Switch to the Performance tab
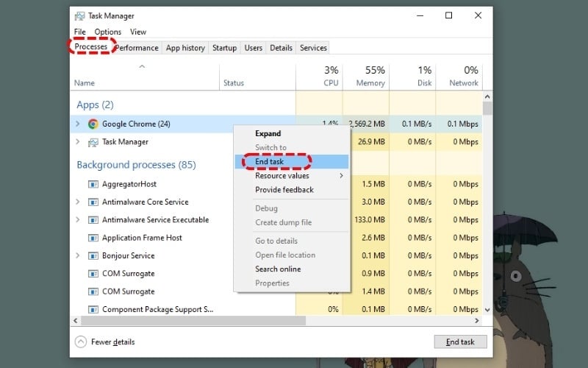This screenshot has width=588, height=368. [137, 48]
